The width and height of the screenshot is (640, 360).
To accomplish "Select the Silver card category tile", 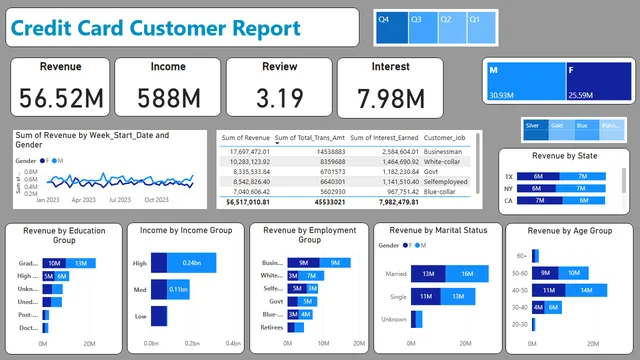I will point(536,130).
